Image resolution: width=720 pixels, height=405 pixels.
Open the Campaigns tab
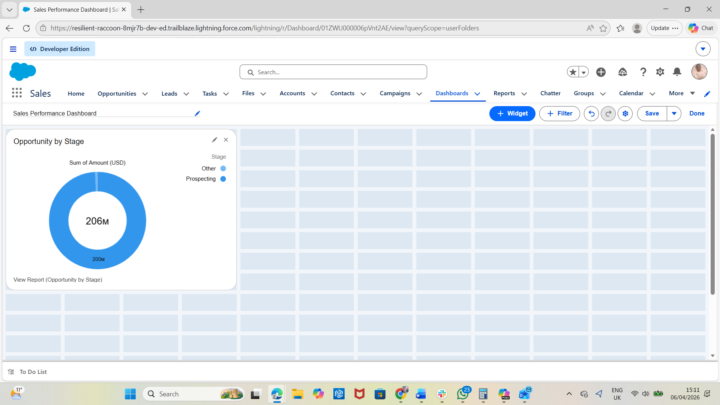(395, 93)
